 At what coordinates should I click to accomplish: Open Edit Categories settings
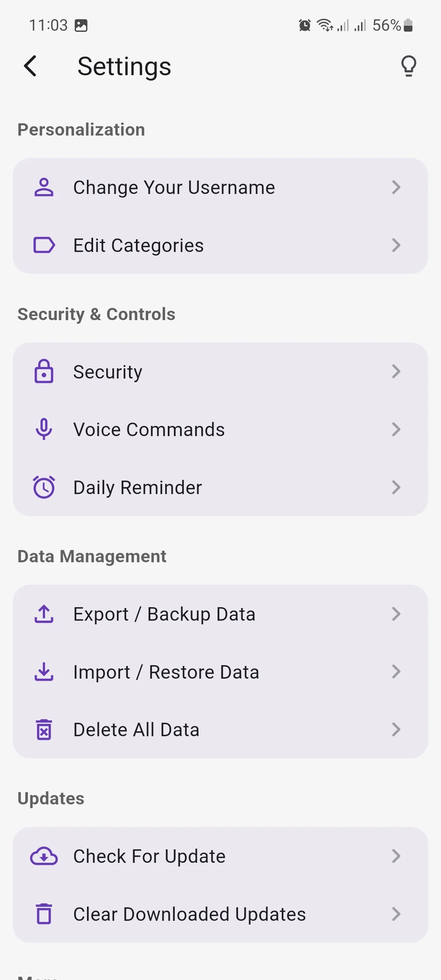[x=139, y=245]
